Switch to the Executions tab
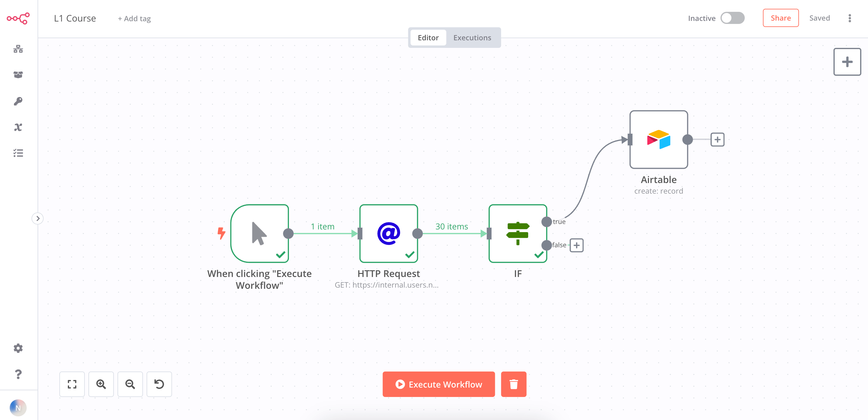Viewport: 868px width, 420px height. (x=472, y=37)
